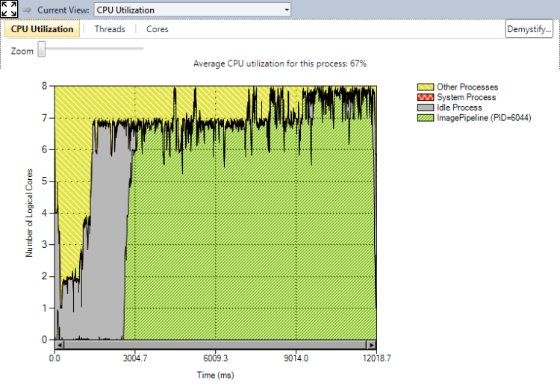Click the full-screen expand arrows icon

point(9,9)
